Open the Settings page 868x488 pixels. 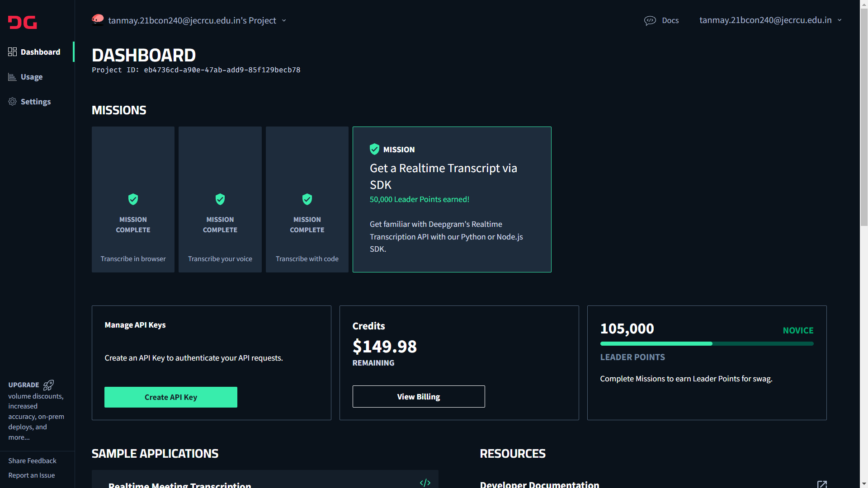[36, 102]
